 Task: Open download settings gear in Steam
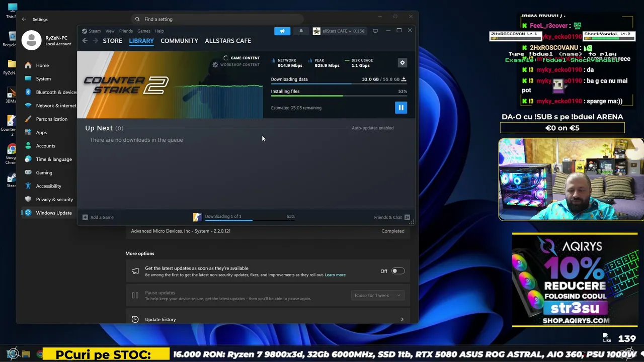[402, 63]
